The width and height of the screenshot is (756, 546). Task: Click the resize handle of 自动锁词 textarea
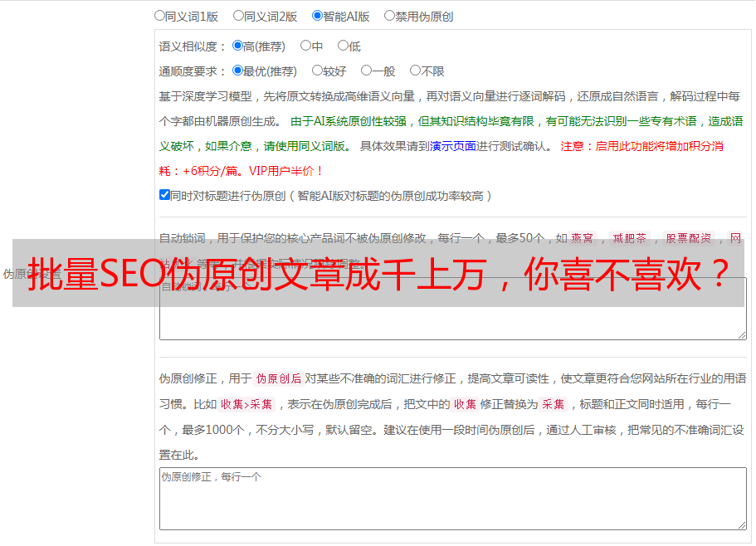pyautogui.click(x=742, y=335)
